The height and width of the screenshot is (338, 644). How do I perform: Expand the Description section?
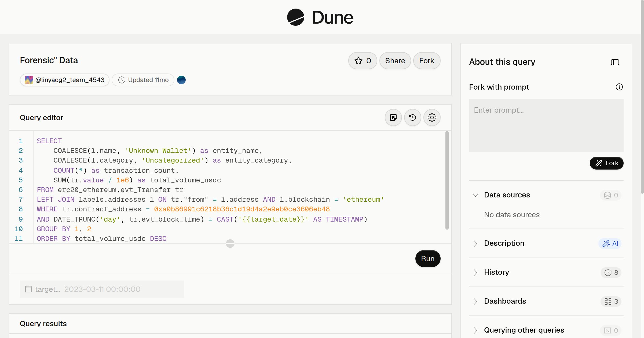click(475, 243)
